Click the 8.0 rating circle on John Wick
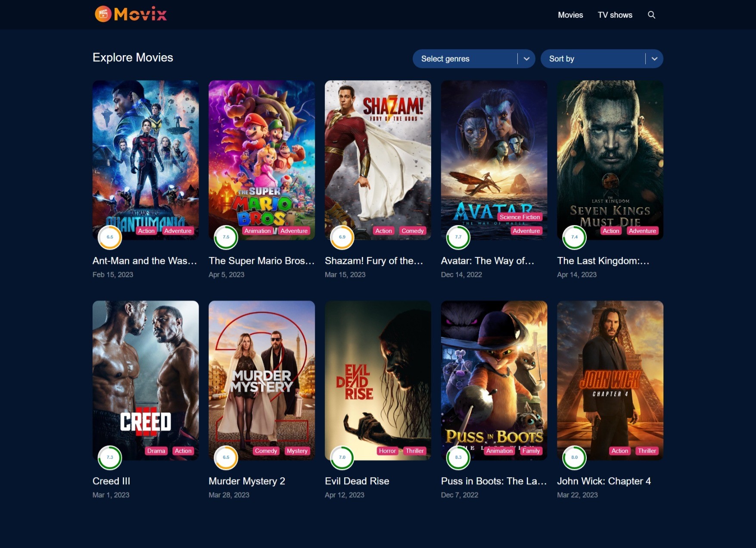This screenshot has width=756, height=548. pos(574,457)
